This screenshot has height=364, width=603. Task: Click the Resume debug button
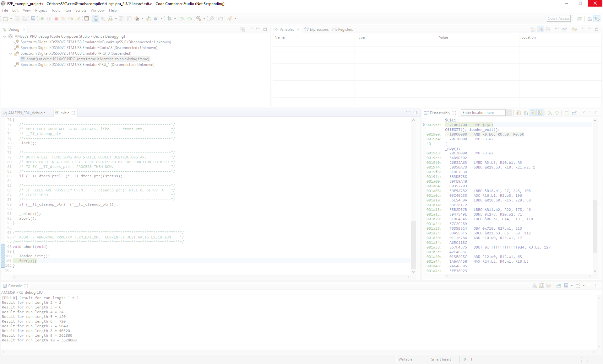(x=42, y=19)
